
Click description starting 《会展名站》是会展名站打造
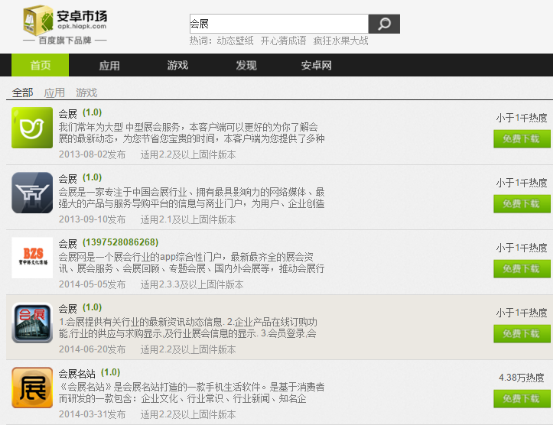tap(191, 393)
